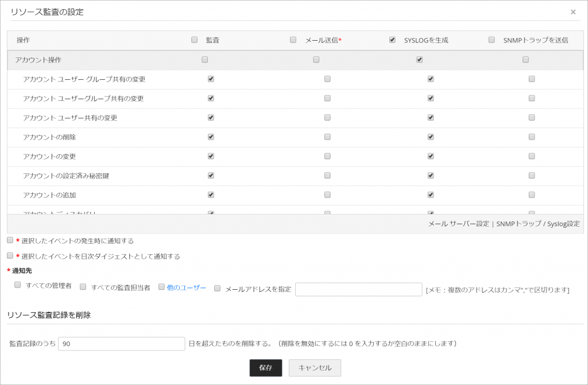The width and height of the screenshot is (588, 385).
Task: Check メール送信 box in アカウント操作 group row
Action: 316,59
